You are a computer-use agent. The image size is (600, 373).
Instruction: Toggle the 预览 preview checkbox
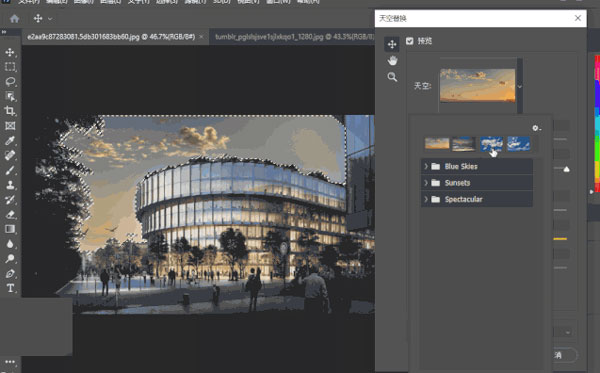(410, 41)
